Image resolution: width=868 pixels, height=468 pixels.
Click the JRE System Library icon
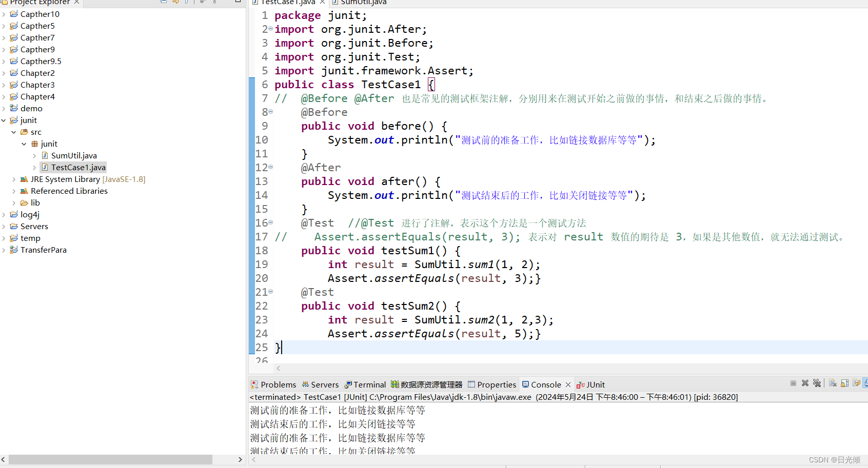tap(24, 179)
